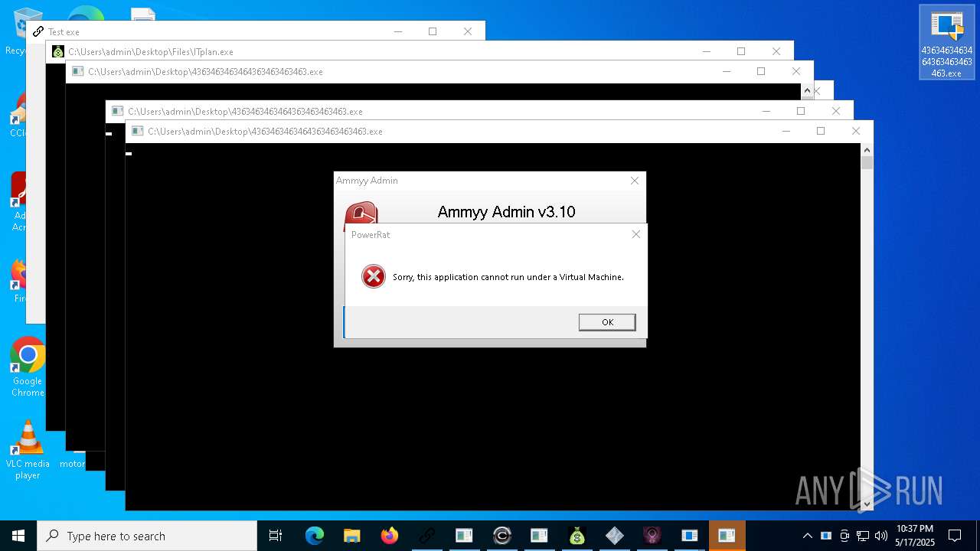Viewport: 980px width, 551px height.
Task: Click the 'Ammyy Admin v3.10' heading text
Action: pyautogui.click(x=506, y=212)
